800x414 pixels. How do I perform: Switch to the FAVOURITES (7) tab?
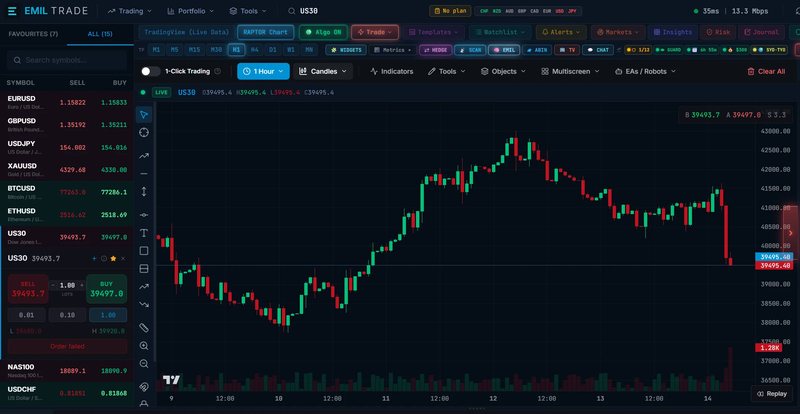point(33,34)
